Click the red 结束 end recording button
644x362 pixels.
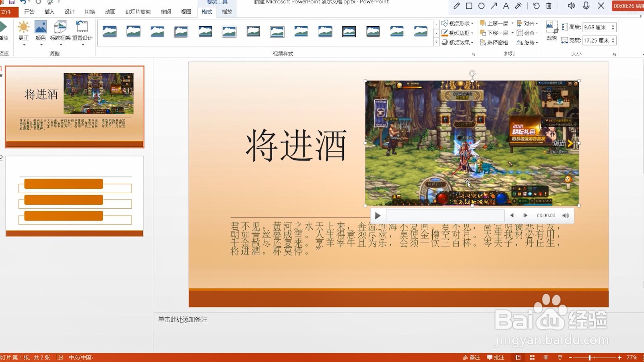coord(628,6)
